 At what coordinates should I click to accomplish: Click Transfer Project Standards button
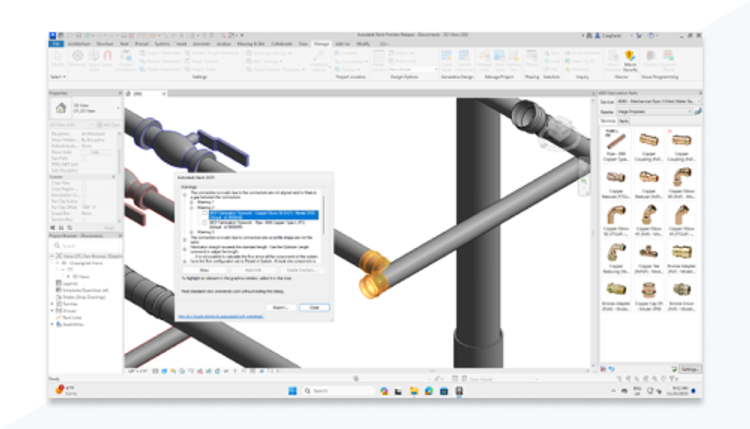pyautogui.click(x=211, y=53)
